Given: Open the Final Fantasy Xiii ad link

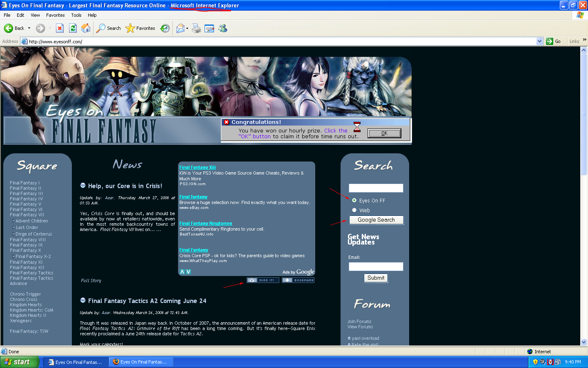Looking at the screenshot, I should pyautogui.click(x=197, y=167).
